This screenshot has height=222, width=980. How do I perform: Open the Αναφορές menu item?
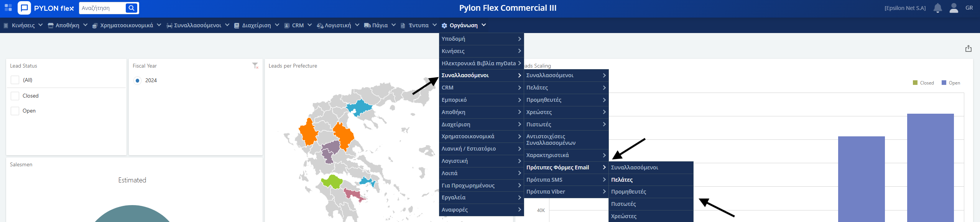(482, 210)
